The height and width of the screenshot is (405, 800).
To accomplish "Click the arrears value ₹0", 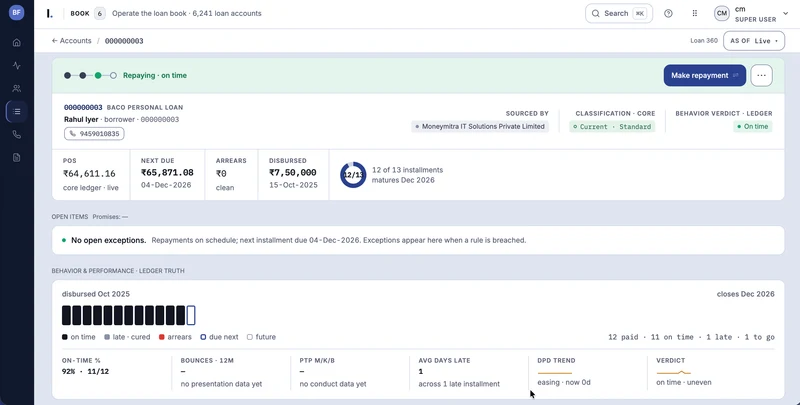I will pos(221,173).
